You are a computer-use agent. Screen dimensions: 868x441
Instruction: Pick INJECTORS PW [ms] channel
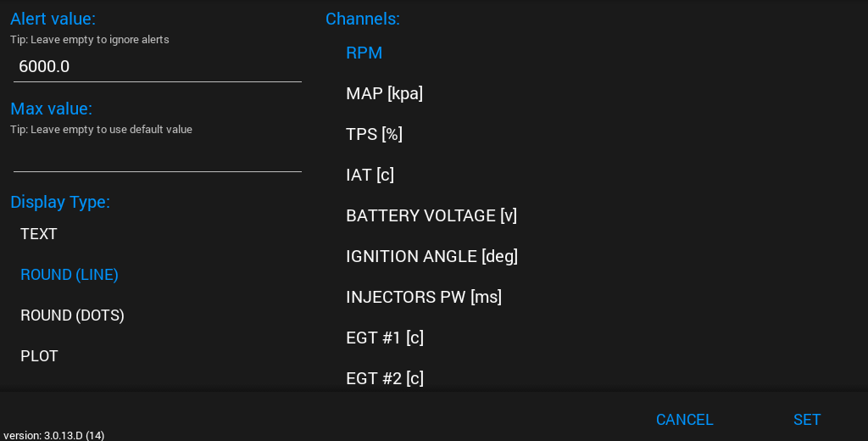click(424, 297)
